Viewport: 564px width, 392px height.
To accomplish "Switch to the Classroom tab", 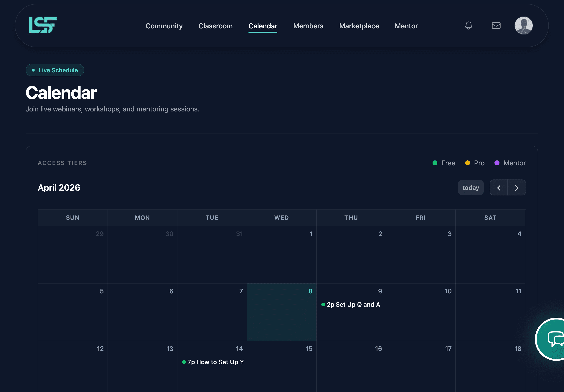I will click(x=215, y=26).
